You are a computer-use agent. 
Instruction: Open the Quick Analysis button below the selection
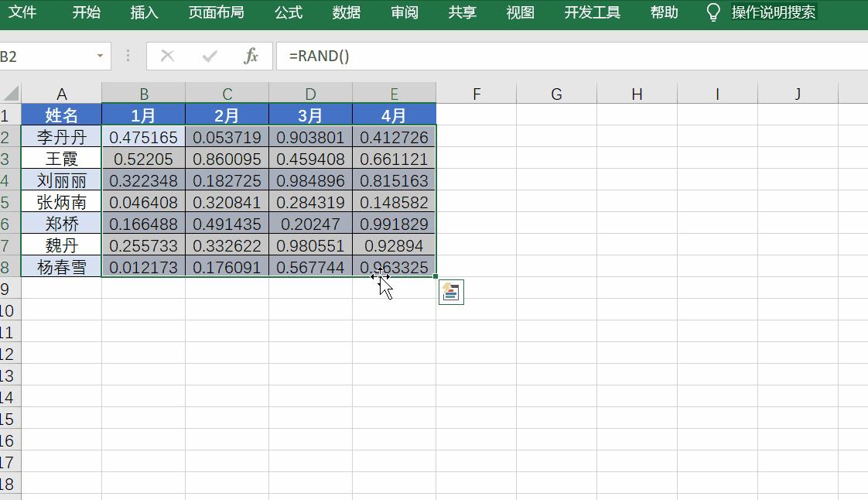(x=449, y=292)
